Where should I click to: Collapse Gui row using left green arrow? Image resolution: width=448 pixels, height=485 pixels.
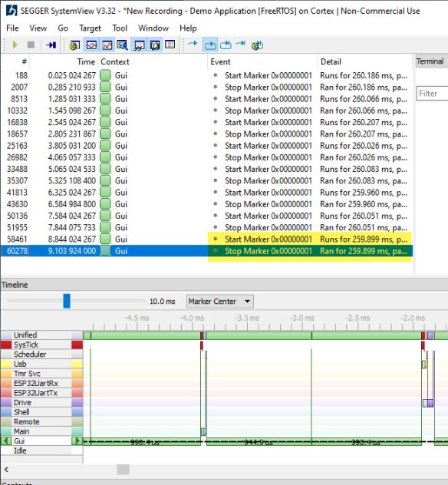pyautogui.click(x=6, y=440)
